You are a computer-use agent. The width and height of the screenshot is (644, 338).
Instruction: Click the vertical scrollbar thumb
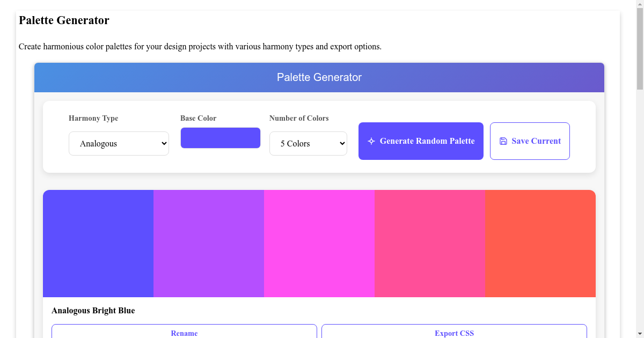coord(640,48)
